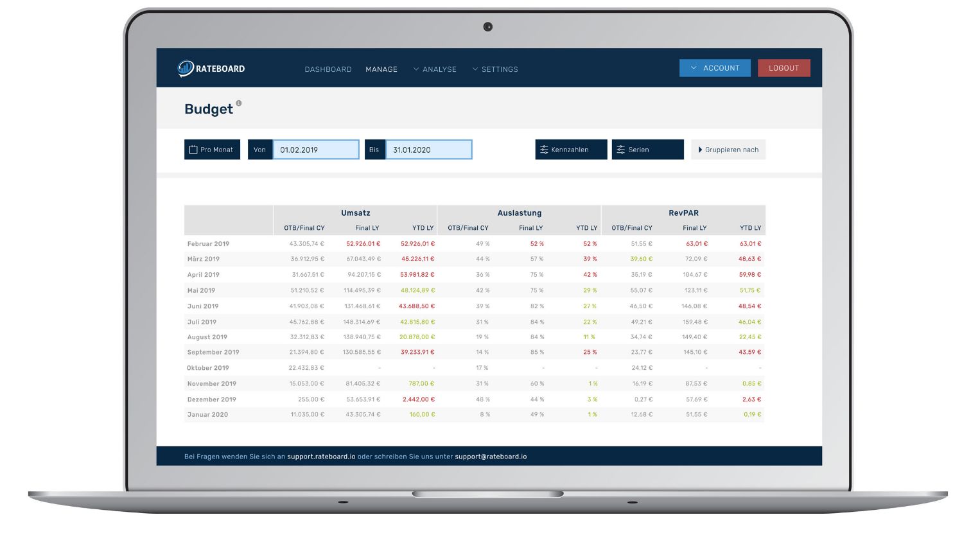The width and height of the screenshot is (980, 551).
Task: Click the RevPAR value 12,68 € in Januar 2020
Action: [642, 415]
